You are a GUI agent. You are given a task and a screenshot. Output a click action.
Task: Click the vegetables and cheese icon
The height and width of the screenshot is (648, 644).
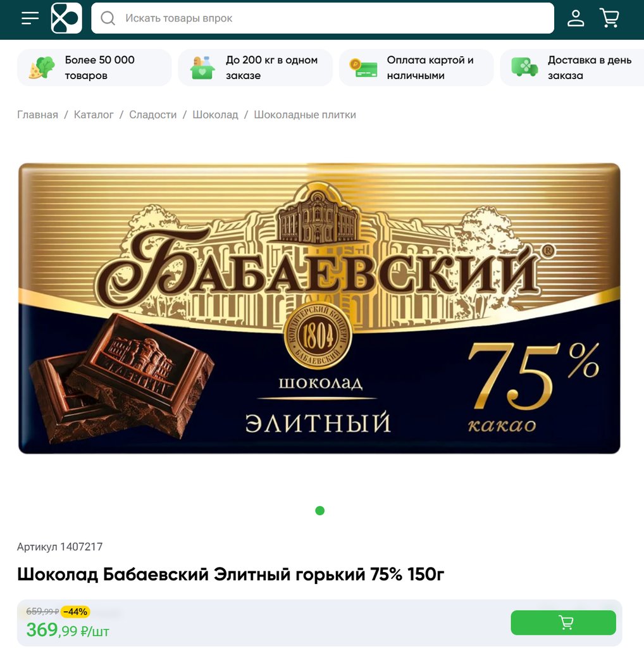click(42, 67)
